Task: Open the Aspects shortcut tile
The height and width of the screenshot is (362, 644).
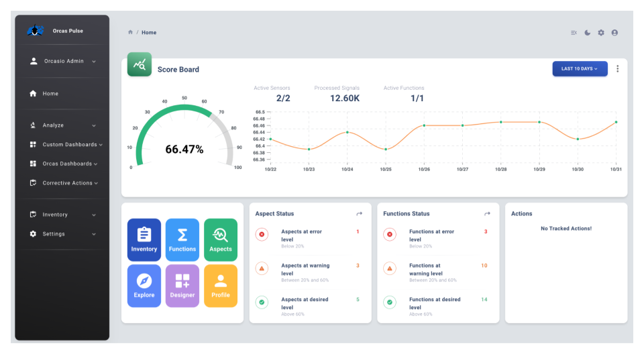Action: click(221, 239)
